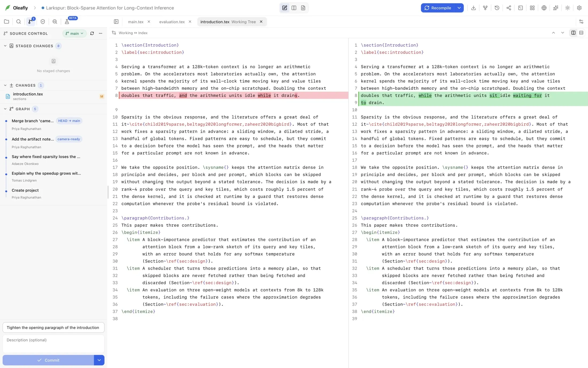Expand the Recompile options arrow
Image resolution: width=588 pixels, height=368 pixels.
(459, 8)
